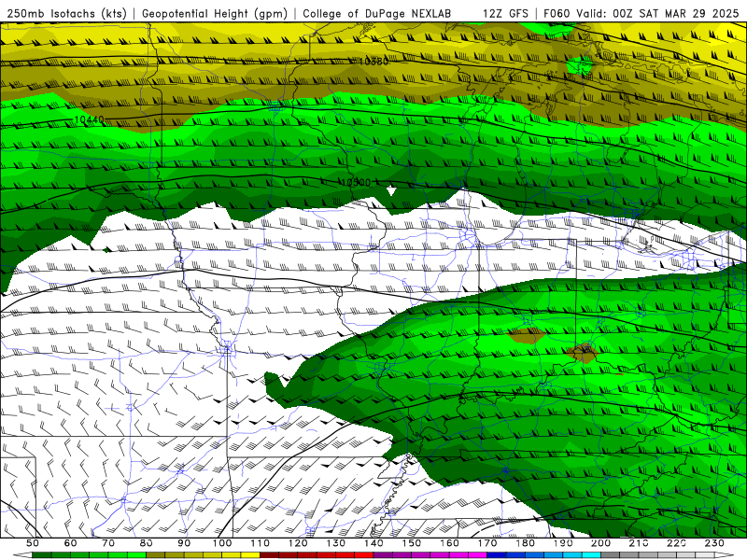Click the 80 knot value on color bar

pyautogui.click(x=147, y=543)
